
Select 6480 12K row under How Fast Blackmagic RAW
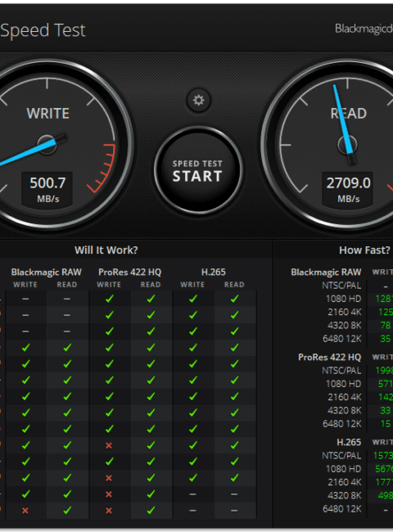point(342,339)
